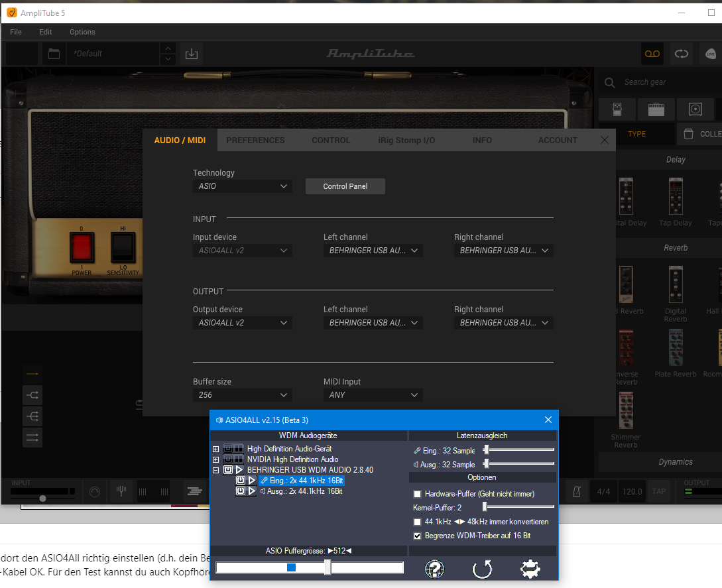
Task: Click the TAP tempo button
Action: [x=659, y=492]
